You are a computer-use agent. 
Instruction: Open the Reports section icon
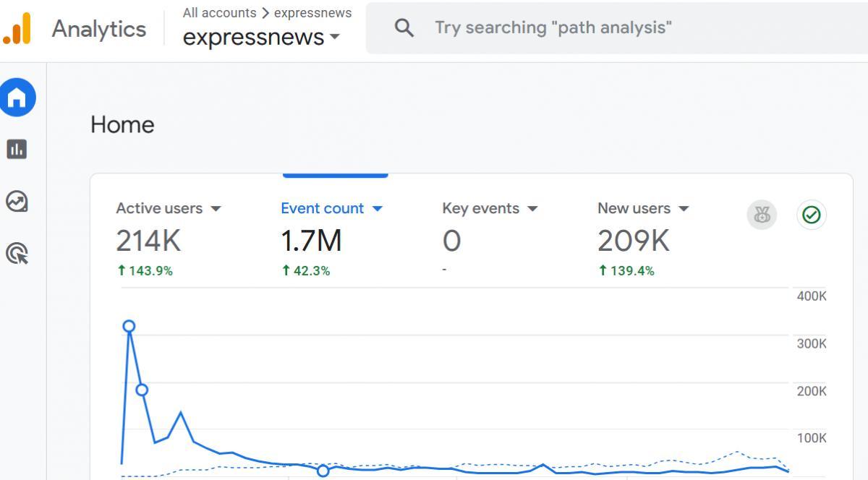[17, 149]
